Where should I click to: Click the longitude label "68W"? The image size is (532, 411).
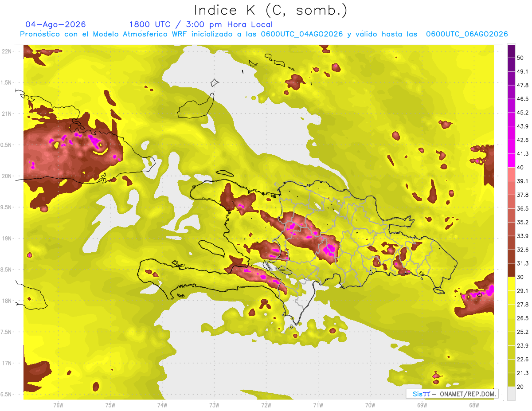pyautogui.click(x=473, y=405)
